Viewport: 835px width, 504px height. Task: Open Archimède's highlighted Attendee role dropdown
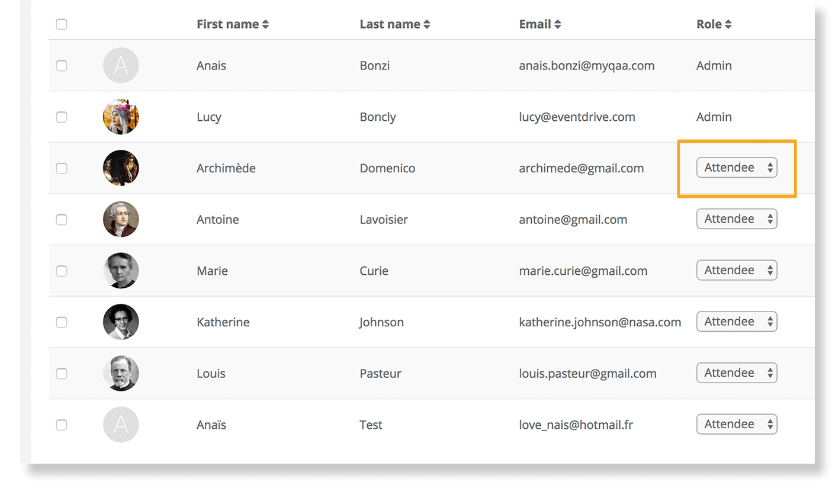point(737,168)
